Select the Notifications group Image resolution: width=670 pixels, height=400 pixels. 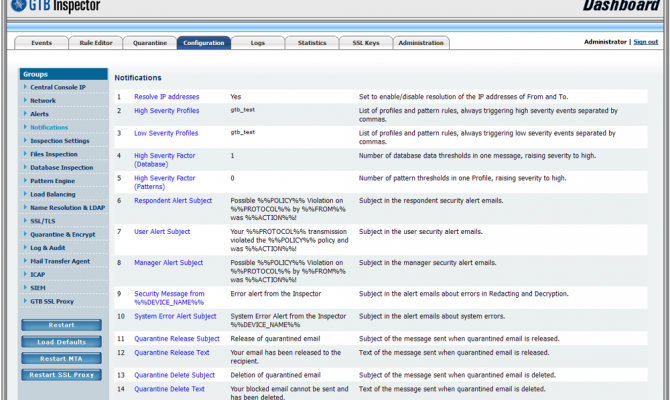[x=49, y=127]
